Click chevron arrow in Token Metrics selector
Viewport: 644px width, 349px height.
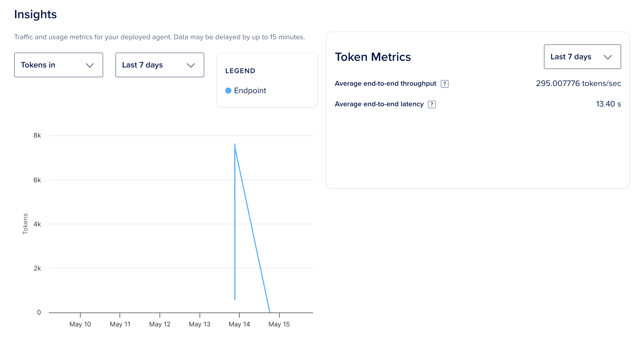tap(608, 57)
